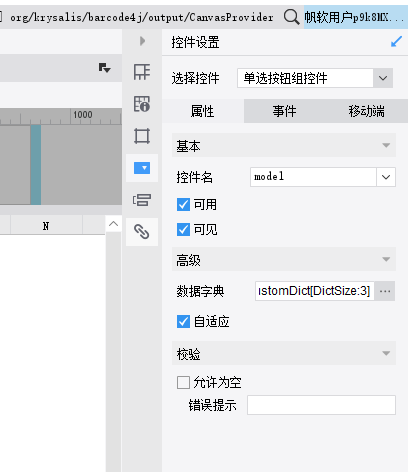The height and width of the screenshot is (472, 408).
Task: Click the search magnifier icon
Action: click(291, 17)
